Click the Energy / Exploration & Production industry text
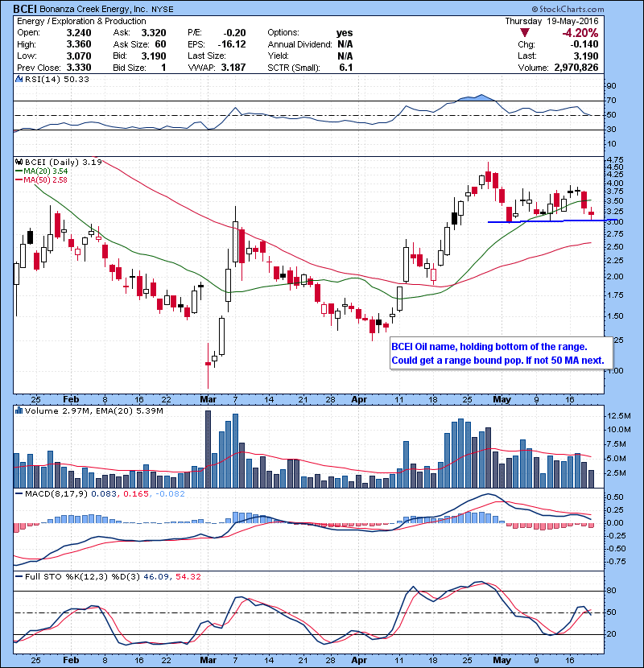Viewport: 644px width, 668px height. [81, 21]
